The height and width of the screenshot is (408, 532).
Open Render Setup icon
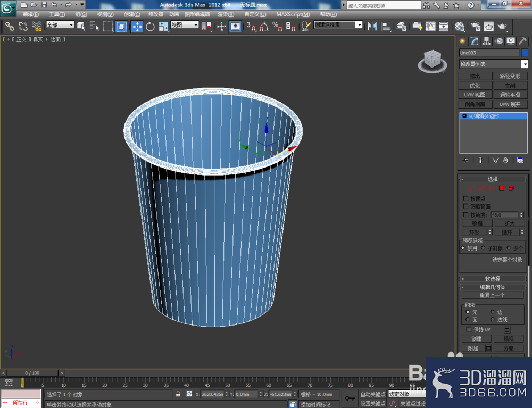coord(475,26)
